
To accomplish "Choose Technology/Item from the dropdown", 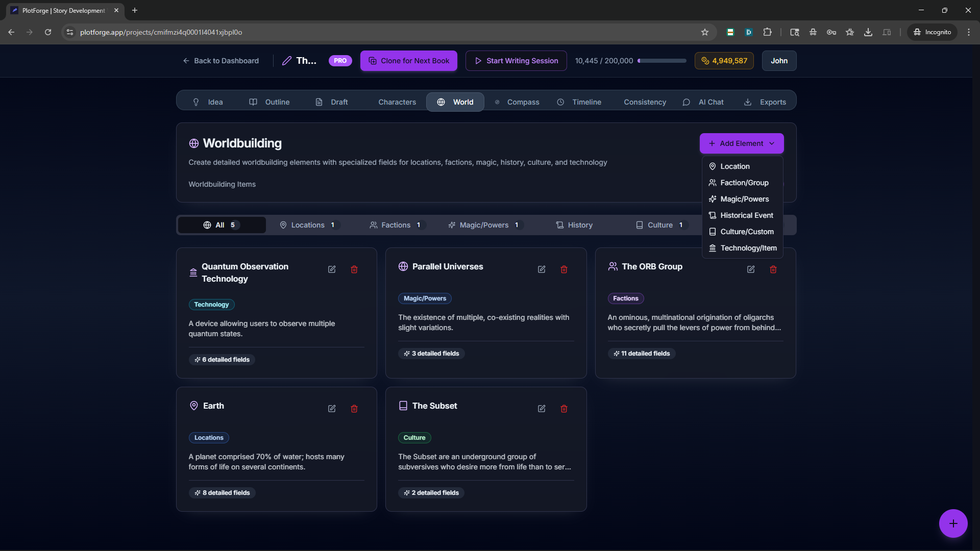I will click(743, 248).
